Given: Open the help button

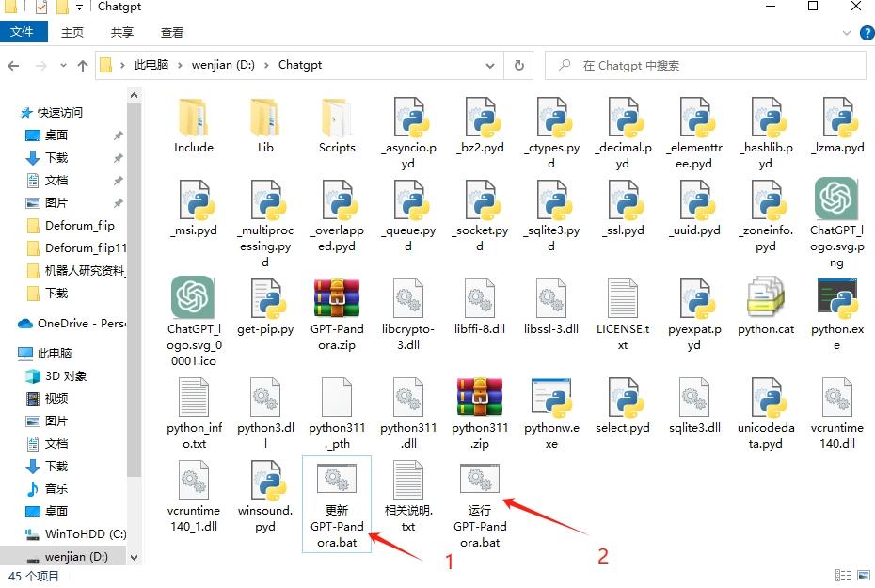Looking at the screenshot, I should tap(867, 33).
